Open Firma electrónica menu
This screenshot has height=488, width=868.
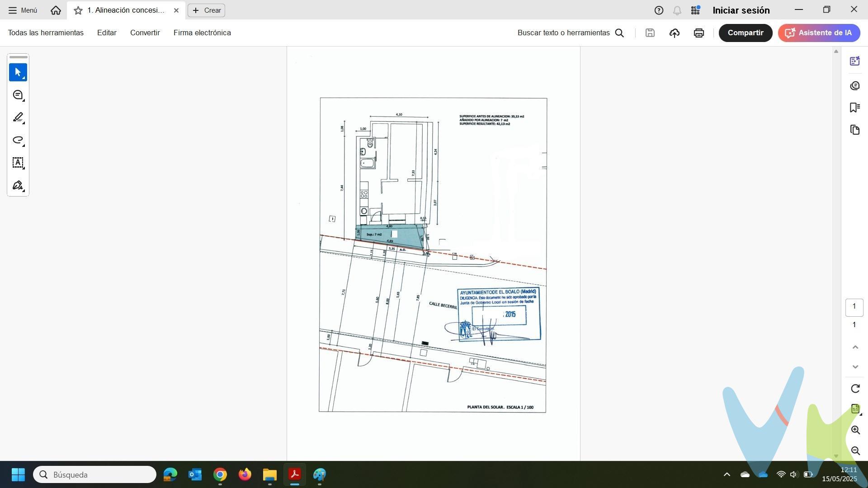coord(202,33)
